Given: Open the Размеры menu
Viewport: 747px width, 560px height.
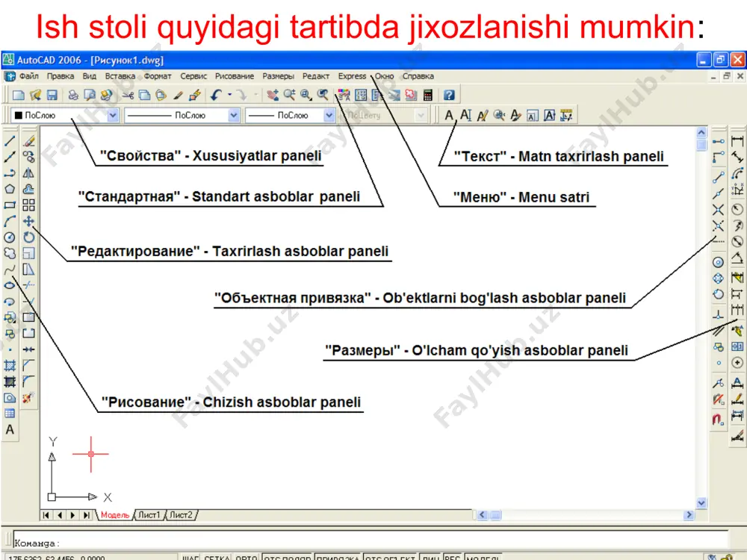Looking at the screenshot, I should click(x=278, y=76).
